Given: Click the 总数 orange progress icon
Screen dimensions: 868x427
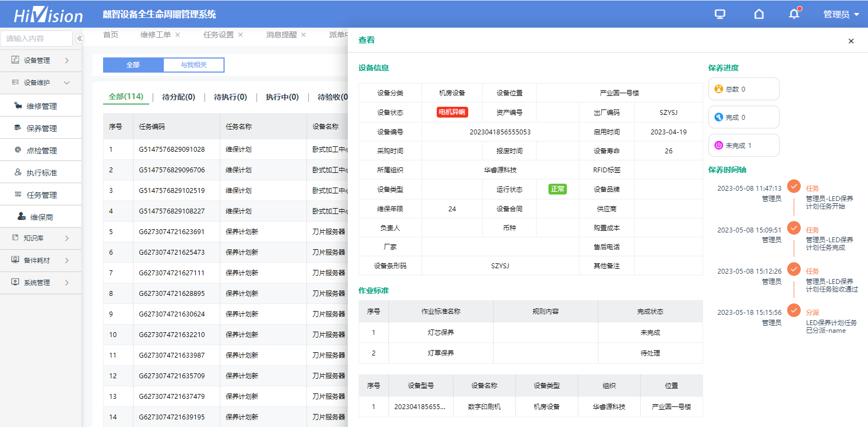Looking at the screenshot, I should [x=719, y=89].
